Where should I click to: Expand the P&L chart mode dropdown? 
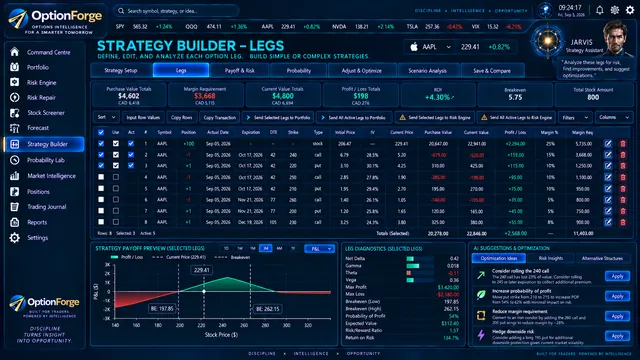coord(319,249)
